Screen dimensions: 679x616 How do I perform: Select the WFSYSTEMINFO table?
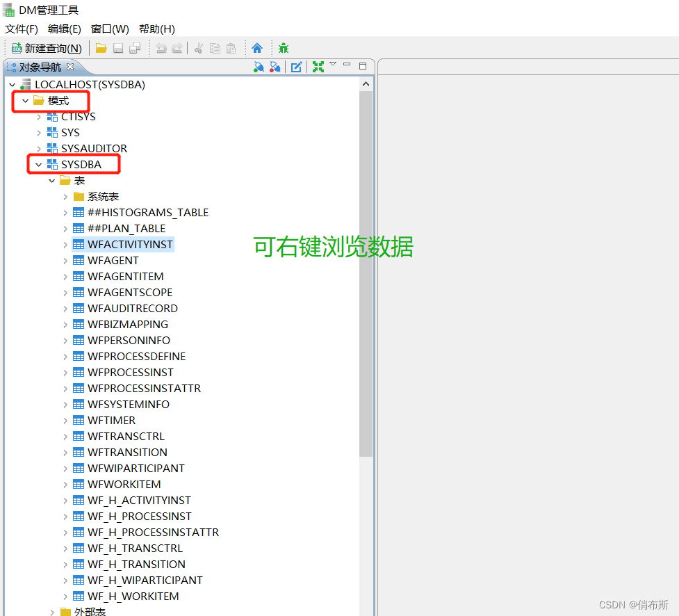click(128, 405)
